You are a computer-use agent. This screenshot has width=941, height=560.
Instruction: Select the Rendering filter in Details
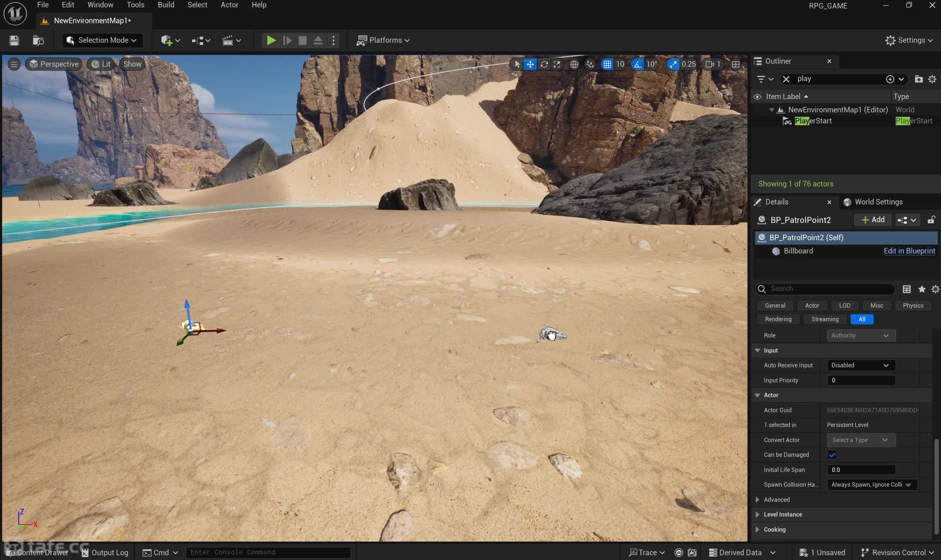[778, 319]
